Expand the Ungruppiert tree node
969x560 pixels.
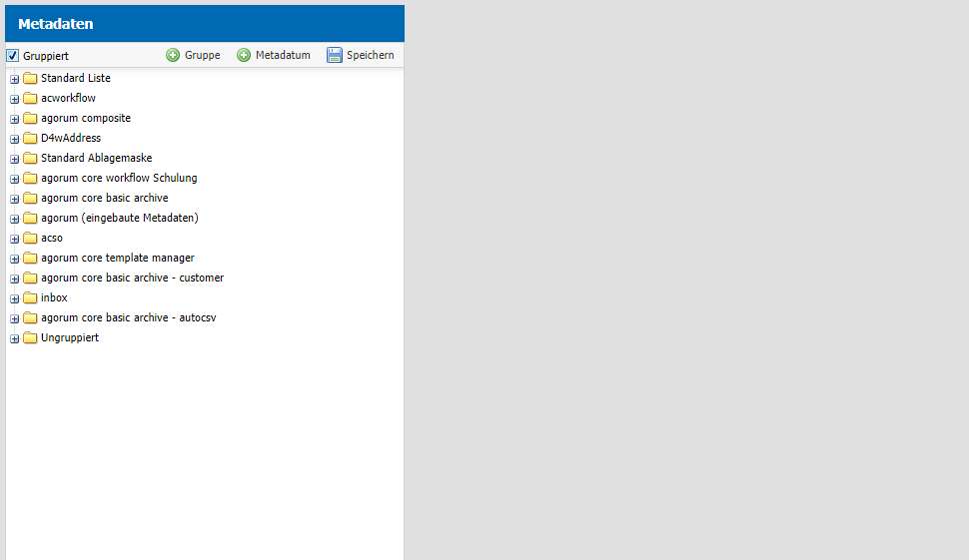click(15, 338)
